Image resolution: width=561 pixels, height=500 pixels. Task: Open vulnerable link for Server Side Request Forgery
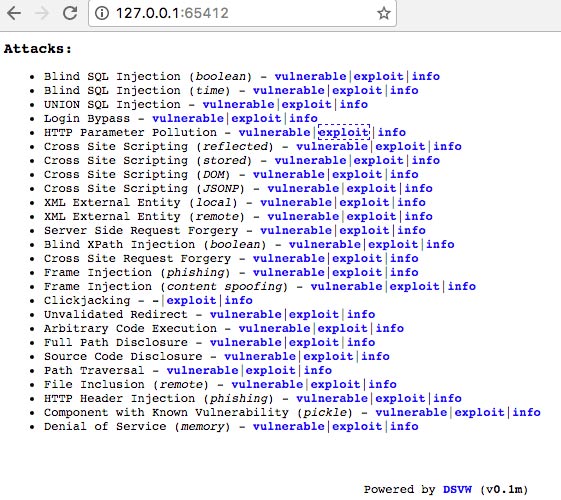296,231
